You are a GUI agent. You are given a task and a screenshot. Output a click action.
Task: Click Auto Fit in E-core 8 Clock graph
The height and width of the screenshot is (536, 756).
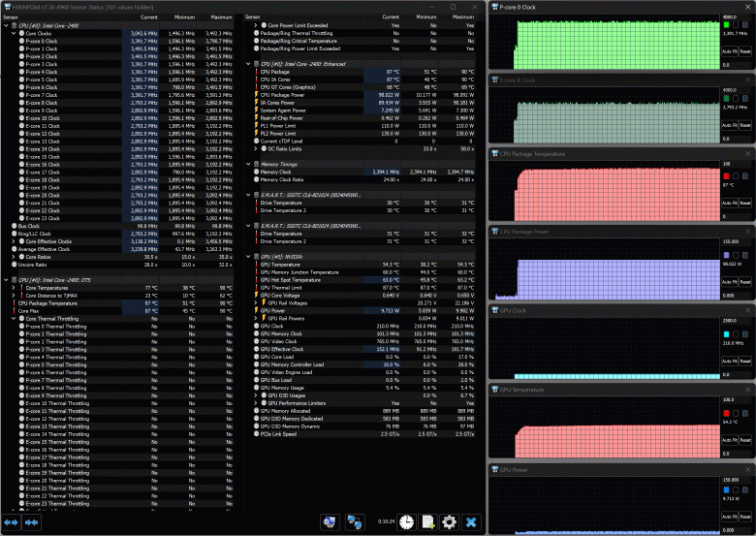coord(730,125)
